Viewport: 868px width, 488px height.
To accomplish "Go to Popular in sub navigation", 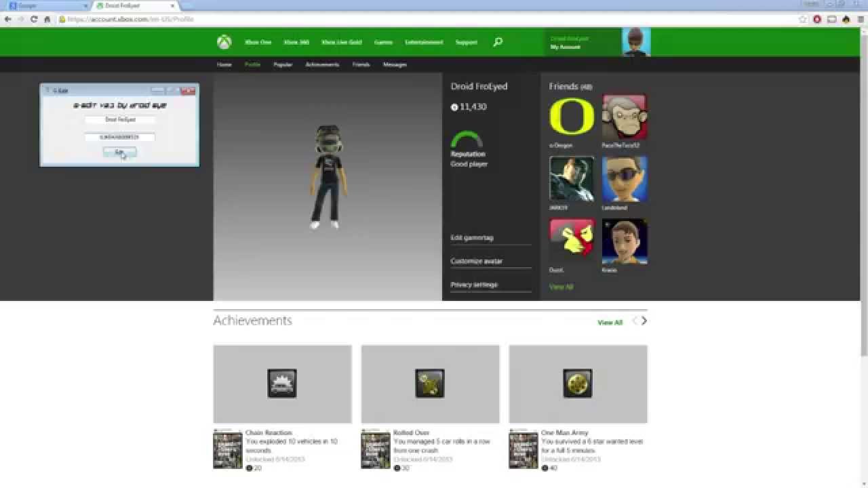I will tap(283, 64).
